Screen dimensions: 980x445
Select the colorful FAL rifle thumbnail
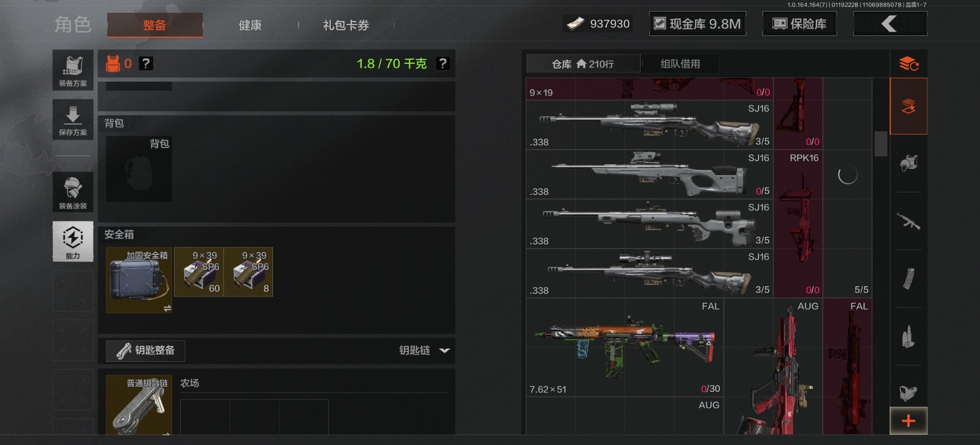pos(625,348)
